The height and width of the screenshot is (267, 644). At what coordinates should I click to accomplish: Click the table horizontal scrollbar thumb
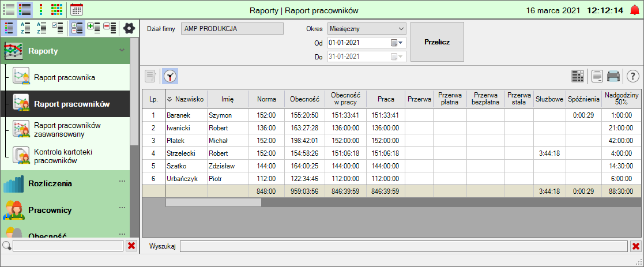pos(213,202)
